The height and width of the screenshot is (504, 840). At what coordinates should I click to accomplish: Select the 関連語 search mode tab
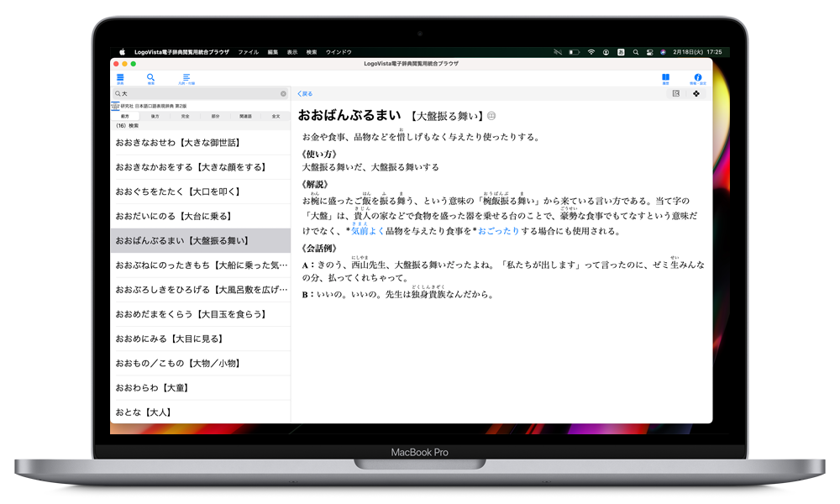[x=245, y=116]
